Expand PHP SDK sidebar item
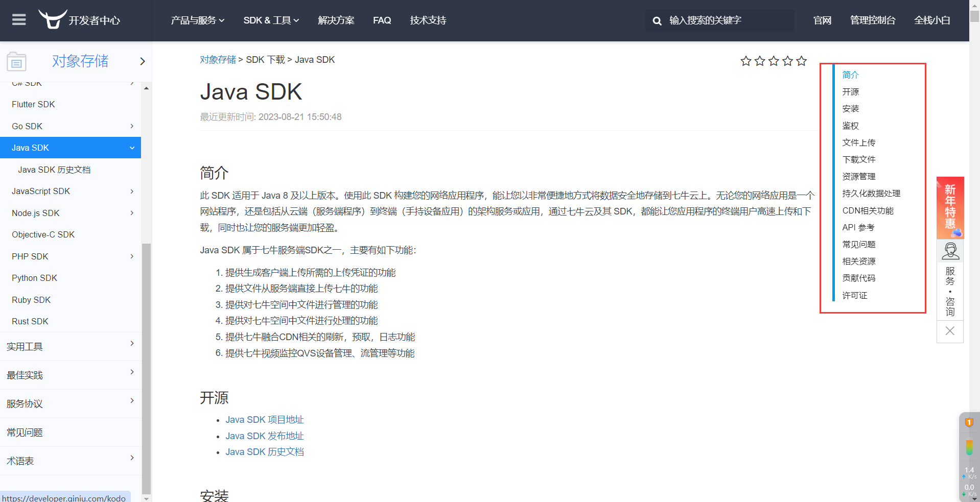 pyautogui.click(x=132, y=256)
